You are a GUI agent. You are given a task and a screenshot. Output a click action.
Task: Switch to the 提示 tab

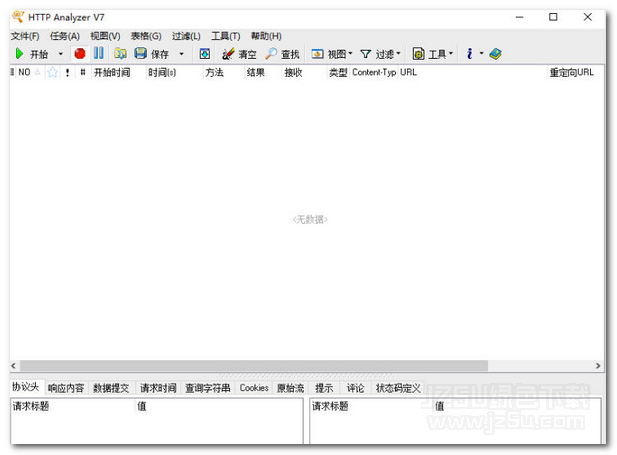pos(324,388)
